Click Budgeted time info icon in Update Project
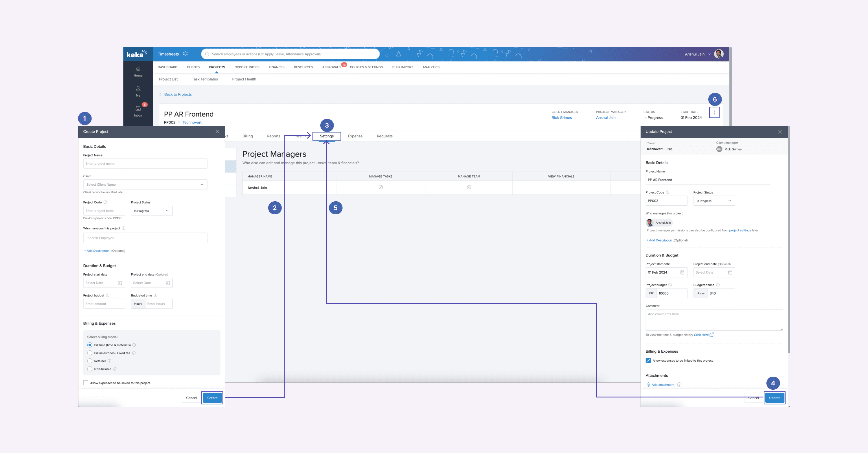868x453 pixels. 718,285
